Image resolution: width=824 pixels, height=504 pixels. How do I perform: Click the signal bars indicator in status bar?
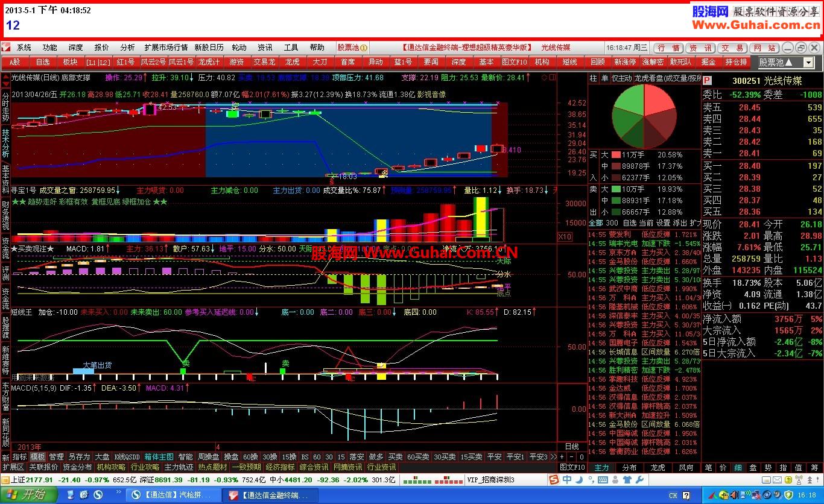point(432,480)
